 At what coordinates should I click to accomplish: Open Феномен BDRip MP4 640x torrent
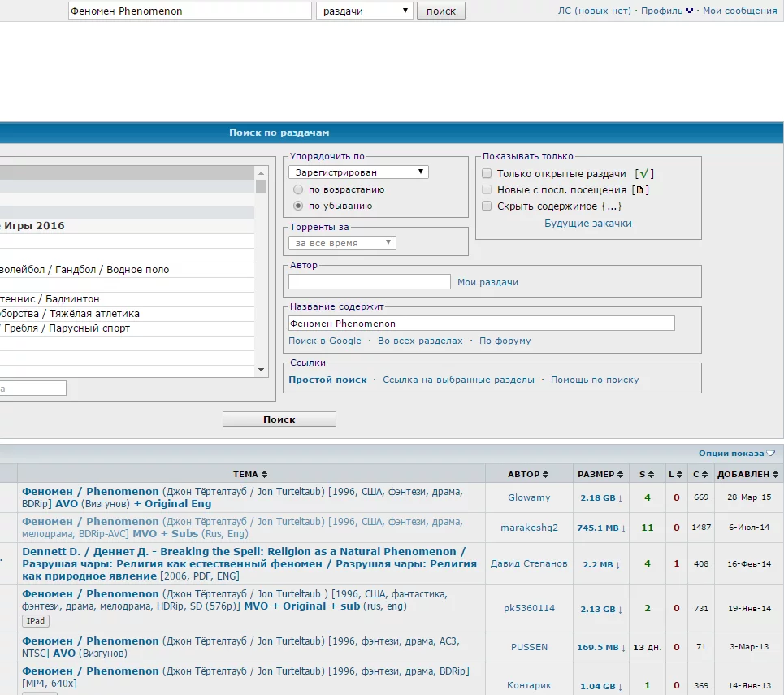pos(245,677)
